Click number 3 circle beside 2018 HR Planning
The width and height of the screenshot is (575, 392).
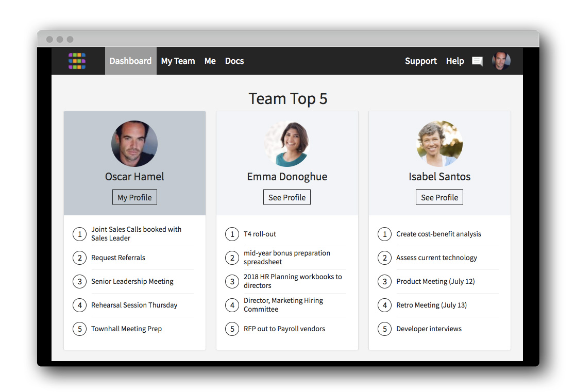point(232,282)
